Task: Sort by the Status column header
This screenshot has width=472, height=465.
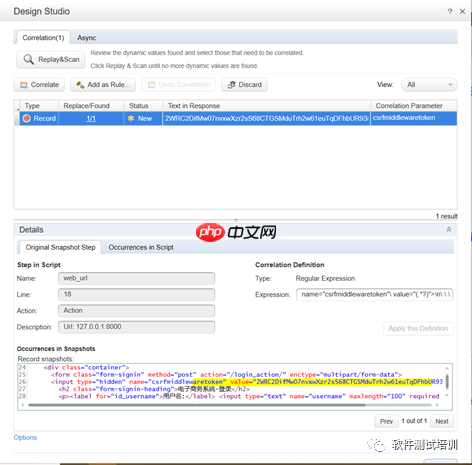Action: [143, 106]
